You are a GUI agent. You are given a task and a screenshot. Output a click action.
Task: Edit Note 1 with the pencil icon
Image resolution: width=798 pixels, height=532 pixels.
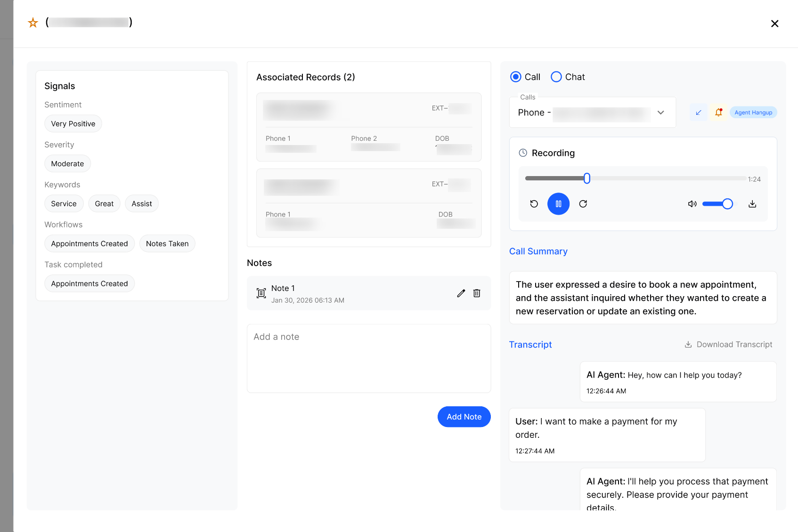(461, 293)
